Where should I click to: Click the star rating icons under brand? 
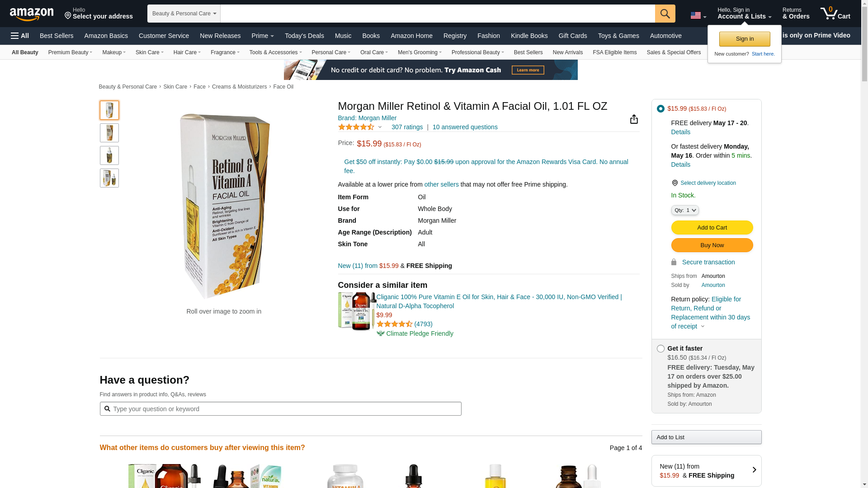356,127
